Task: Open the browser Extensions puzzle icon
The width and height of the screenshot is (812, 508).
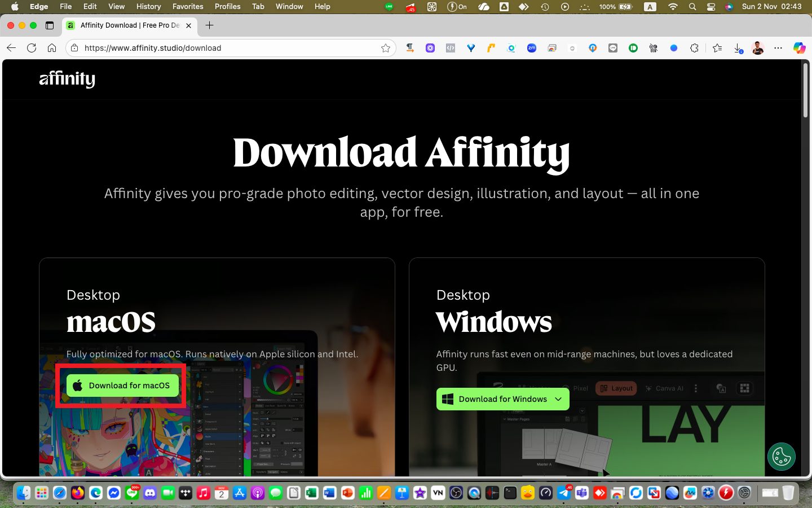Action: [x=694, y=48]
